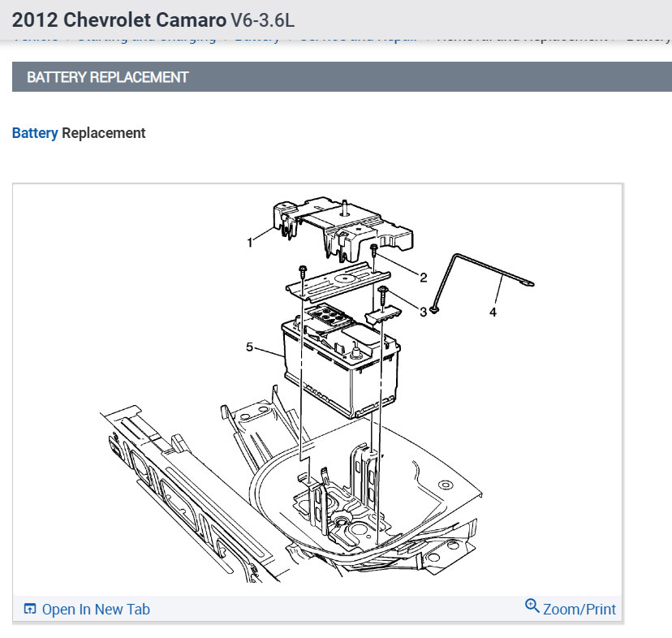Open the battery exploded diagram image
Screen dimensions: 672x638
317,389
